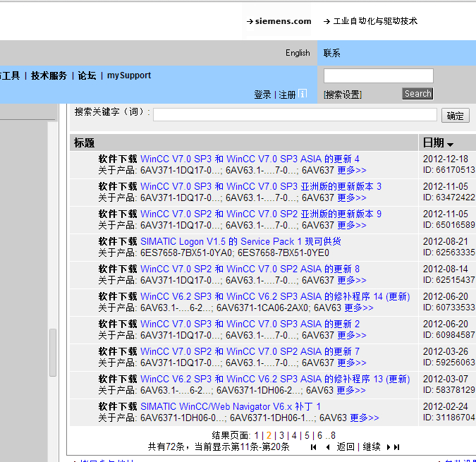This screenshot has width=476, height=462.
Task: Click 注册 register link
Action: click(287, 95)
